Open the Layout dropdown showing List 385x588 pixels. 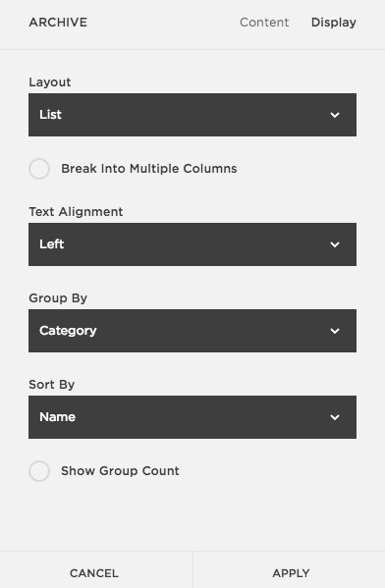192,115
